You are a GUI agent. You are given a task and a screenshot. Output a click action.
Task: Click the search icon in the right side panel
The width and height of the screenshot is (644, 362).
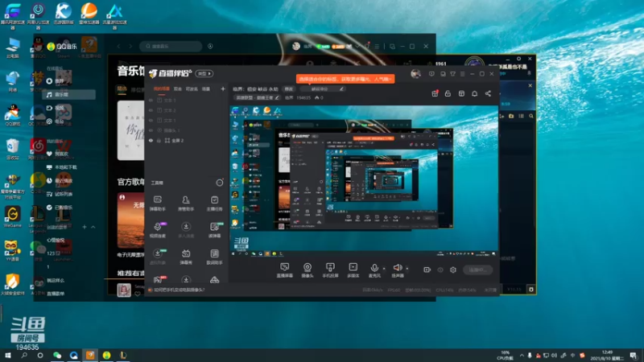point(531,116)
